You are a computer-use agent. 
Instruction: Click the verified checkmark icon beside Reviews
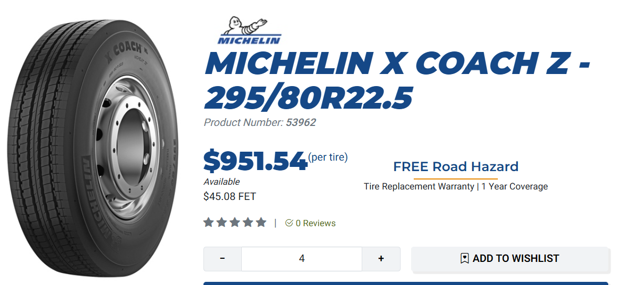[x=289, y=223]
